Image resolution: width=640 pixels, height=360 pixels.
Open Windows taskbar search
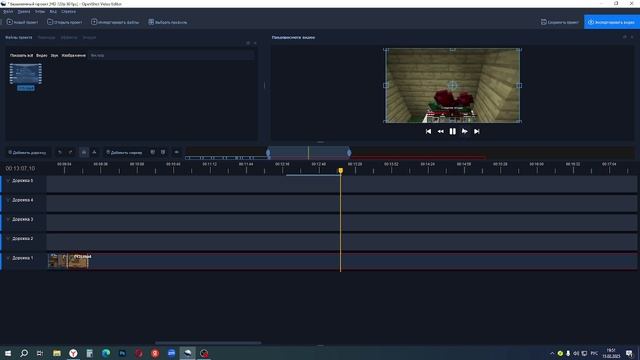[24, 353]
